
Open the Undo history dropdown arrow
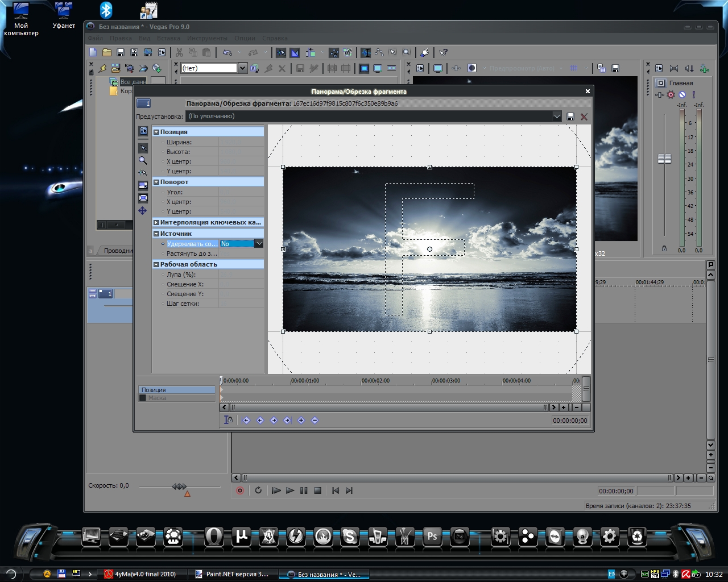click(x=239, y=52)
